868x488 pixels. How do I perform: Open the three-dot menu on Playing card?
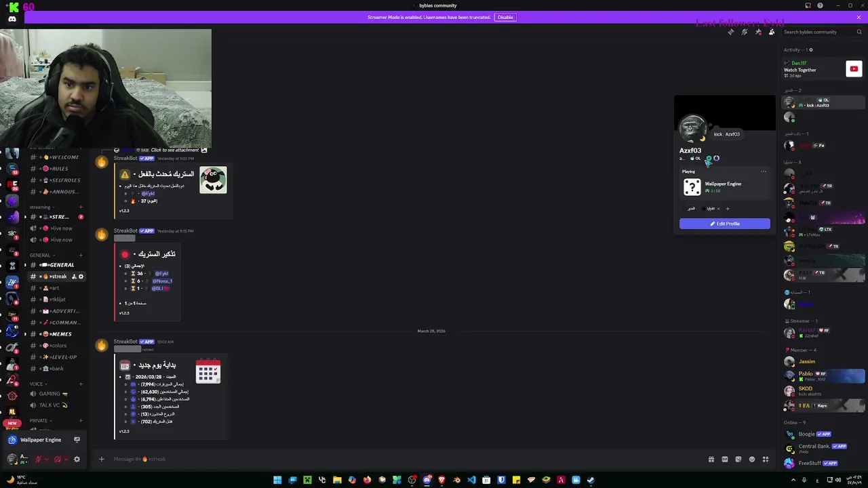[x=764, y=171]
